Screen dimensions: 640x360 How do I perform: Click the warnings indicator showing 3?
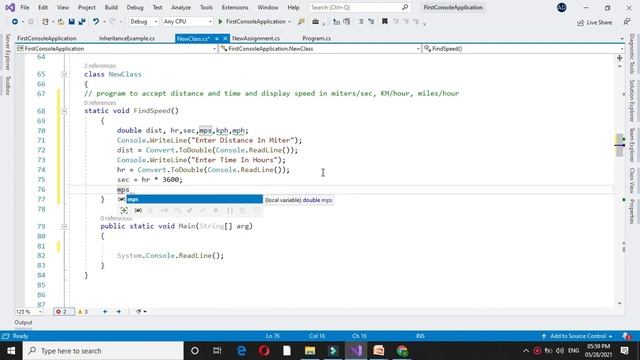point(83,312)
